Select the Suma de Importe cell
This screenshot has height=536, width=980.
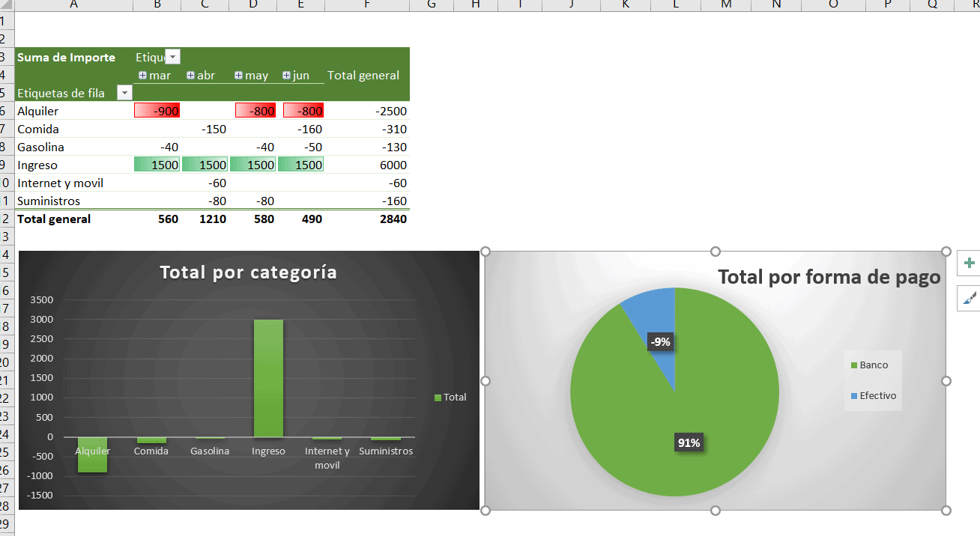pos(73,57)
